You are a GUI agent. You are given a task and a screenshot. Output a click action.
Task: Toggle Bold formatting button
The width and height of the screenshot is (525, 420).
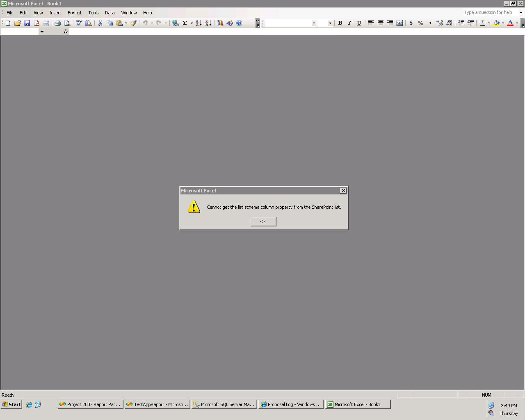[x=340, y=23]
